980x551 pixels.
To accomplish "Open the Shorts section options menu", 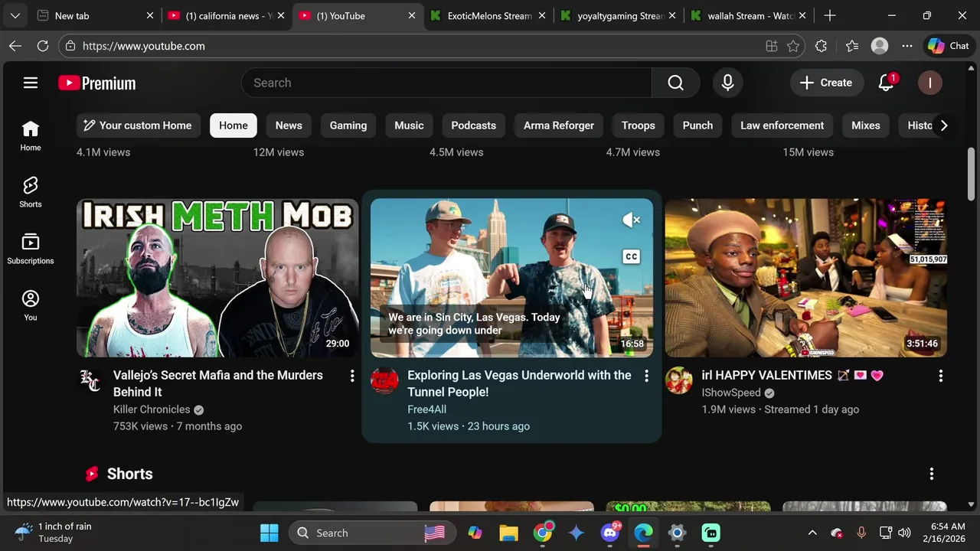I will pyautogui.click(x=932, y=474).
